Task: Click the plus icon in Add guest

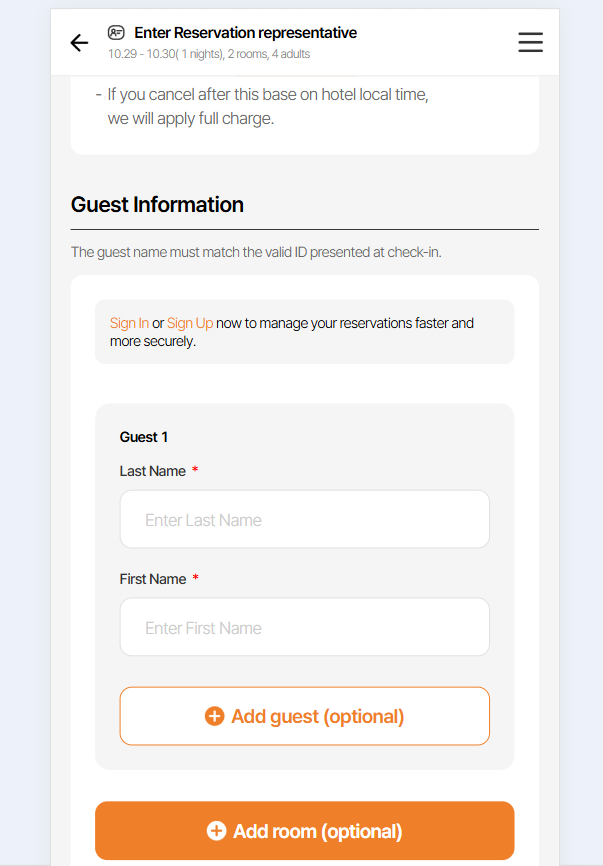Action: point(214,716)
